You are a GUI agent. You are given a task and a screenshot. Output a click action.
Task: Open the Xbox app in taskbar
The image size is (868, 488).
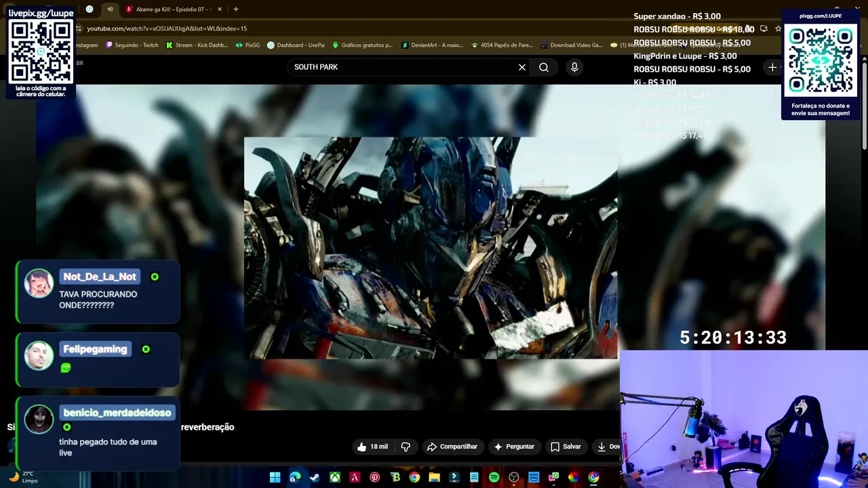[x=335, y=477]
